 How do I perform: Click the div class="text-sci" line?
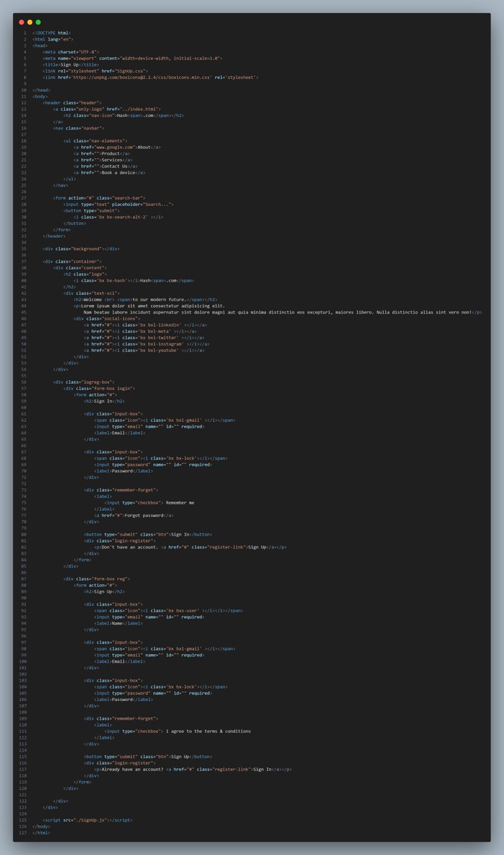click(91, 294)
